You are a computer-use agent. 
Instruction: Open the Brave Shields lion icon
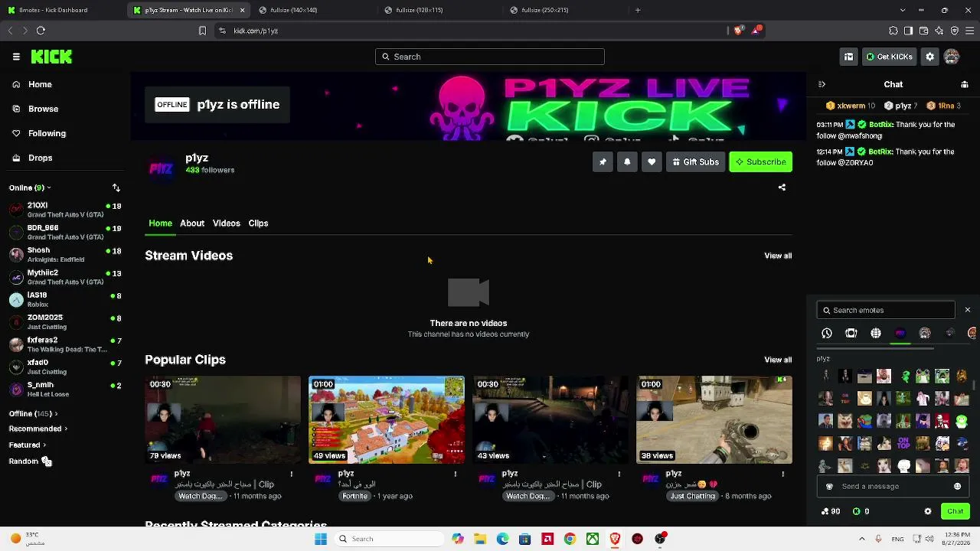coord(738,31)
